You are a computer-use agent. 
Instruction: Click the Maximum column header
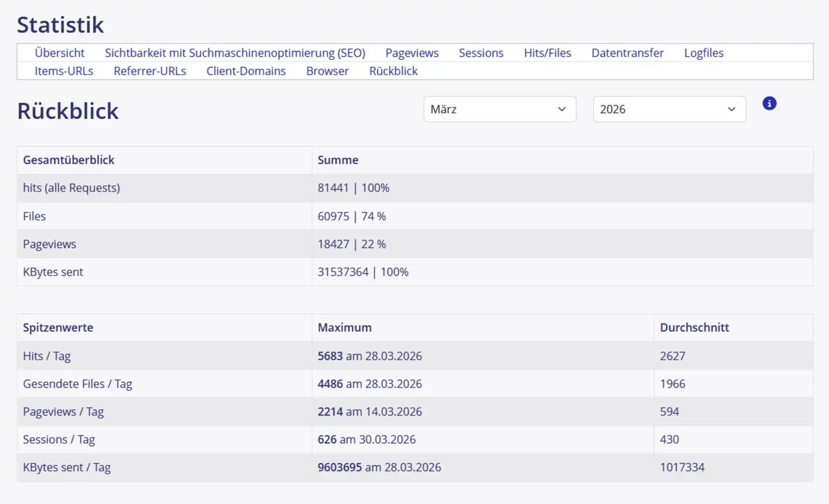click(x=344, y=328)
